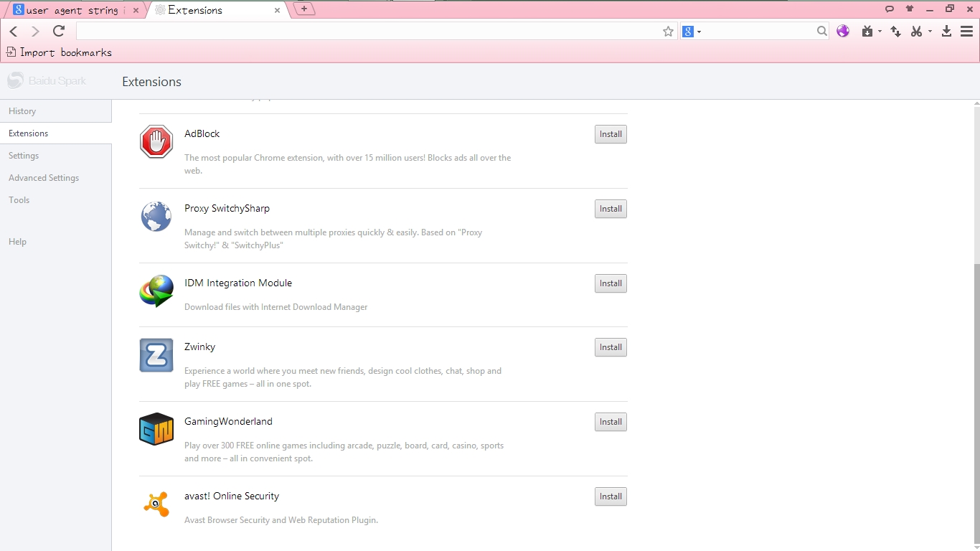980x551 pixels.
Task: Install the AdBlock extension
Action: coord(611,134)
